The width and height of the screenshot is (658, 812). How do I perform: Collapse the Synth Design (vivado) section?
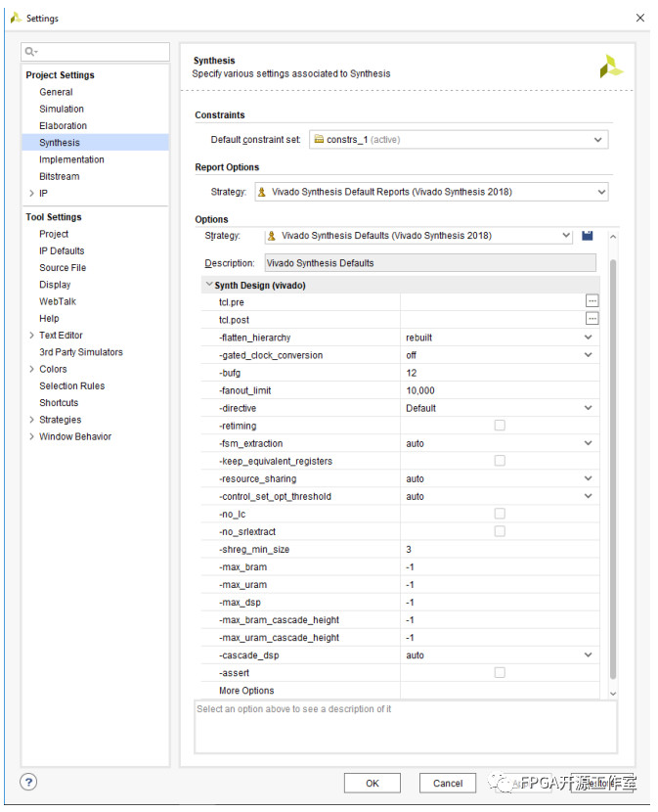(208, 285)
